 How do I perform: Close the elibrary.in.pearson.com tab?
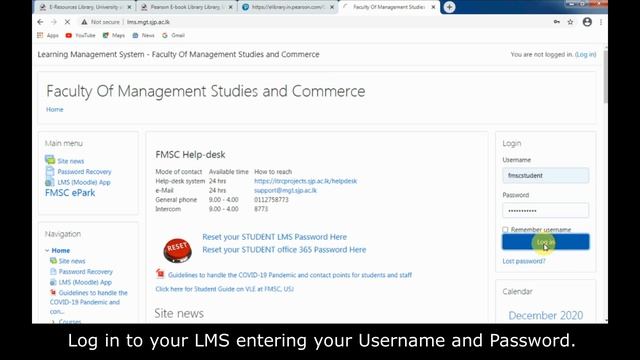[332, 7]
